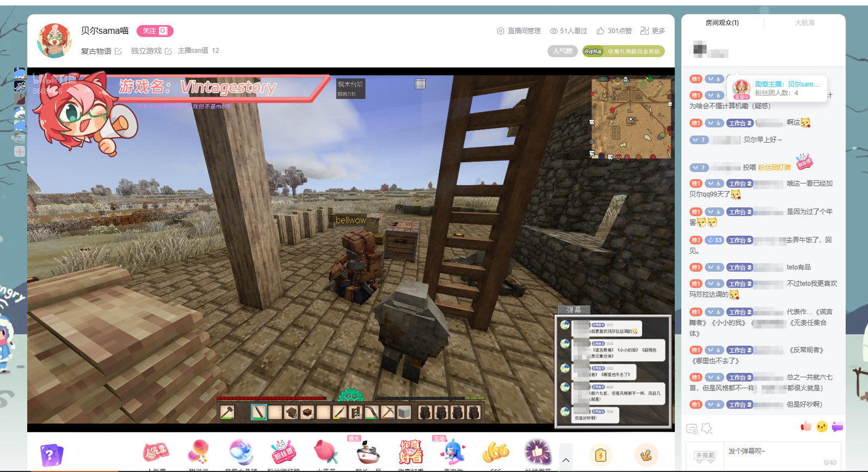
Task: Open the purple mystery card icon
Action: click(52, 455)
